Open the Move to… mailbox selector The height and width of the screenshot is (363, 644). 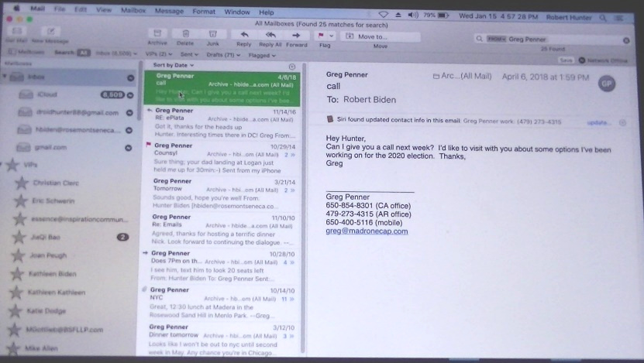[x=380, y=36]
